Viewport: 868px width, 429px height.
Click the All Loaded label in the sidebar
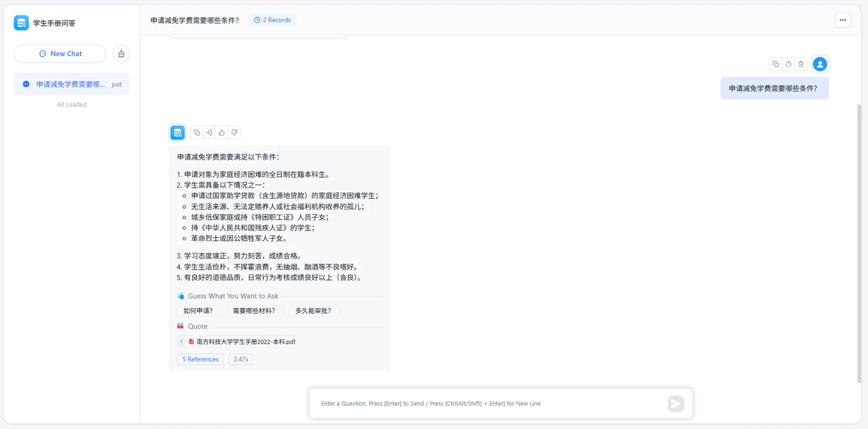[x=72, y=104]
